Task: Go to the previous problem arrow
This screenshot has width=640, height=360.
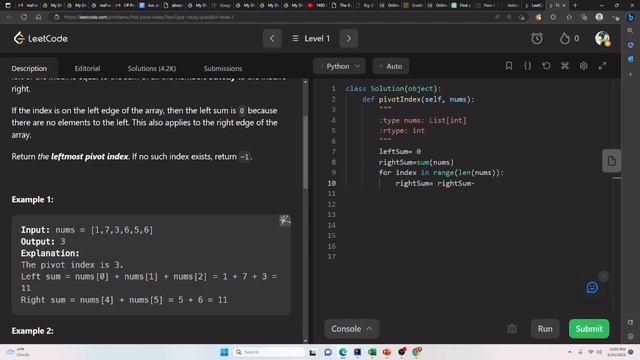Action: point(272,38)
